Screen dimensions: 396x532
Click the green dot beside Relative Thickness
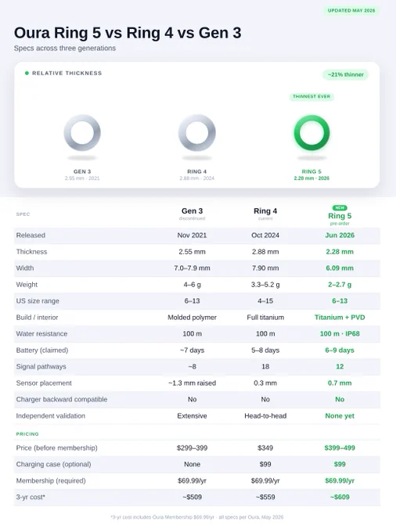(x=27, y=73)
